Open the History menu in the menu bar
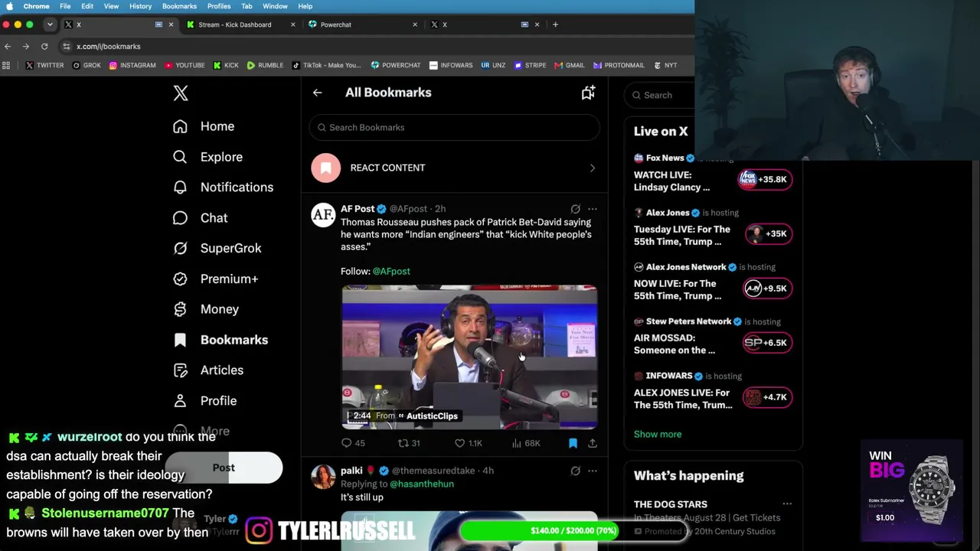Image resolution: width=980 pixels, height=551 pixels. click(x=140, y=6)
